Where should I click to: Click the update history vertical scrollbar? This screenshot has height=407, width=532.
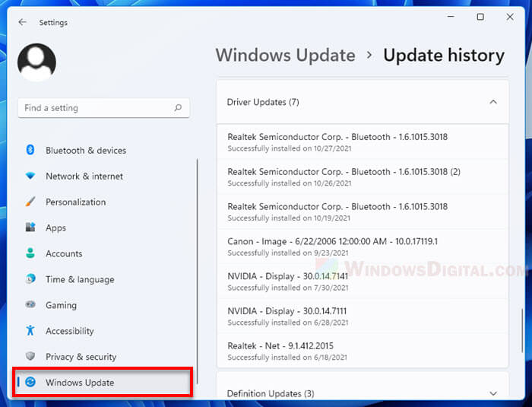tap(522, 330)
